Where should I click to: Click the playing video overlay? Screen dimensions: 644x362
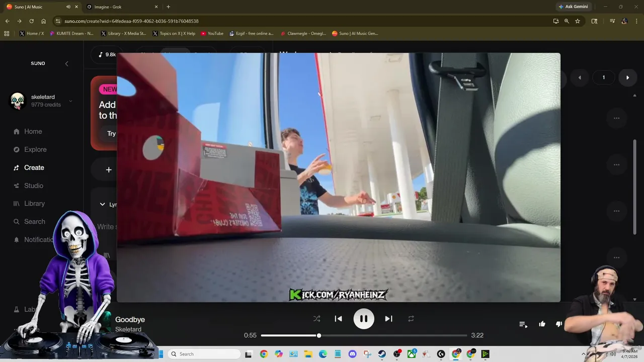[x=339, y=177]
